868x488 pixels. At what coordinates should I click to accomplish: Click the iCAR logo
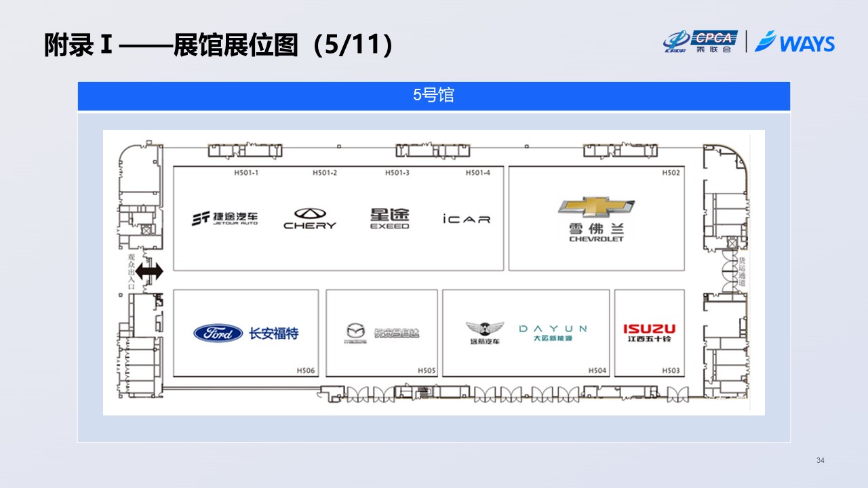coord(466,219)
